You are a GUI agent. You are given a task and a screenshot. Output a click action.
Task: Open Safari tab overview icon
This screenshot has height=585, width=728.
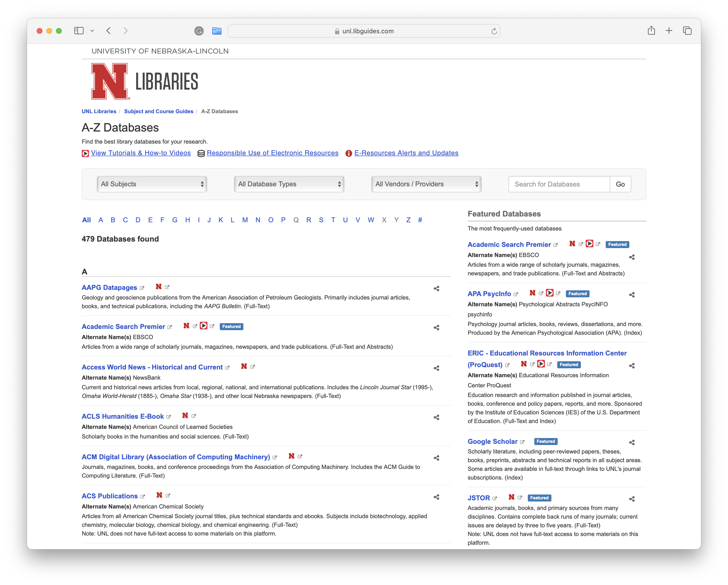click(687, 31)
